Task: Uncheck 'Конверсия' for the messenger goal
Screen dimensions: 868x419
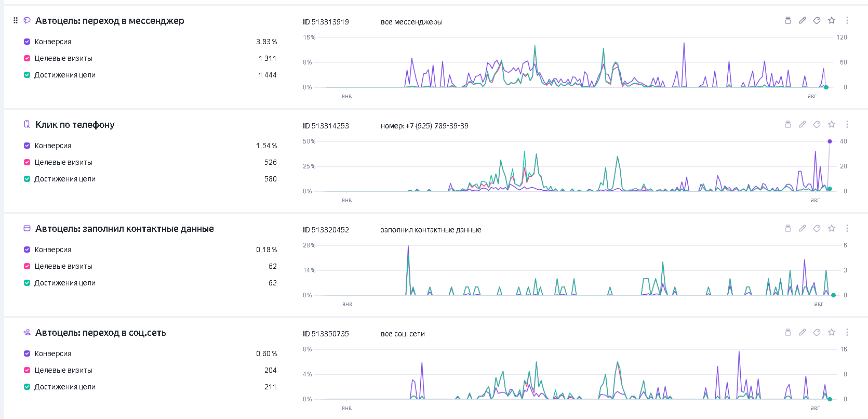Action: pos(27,42)
